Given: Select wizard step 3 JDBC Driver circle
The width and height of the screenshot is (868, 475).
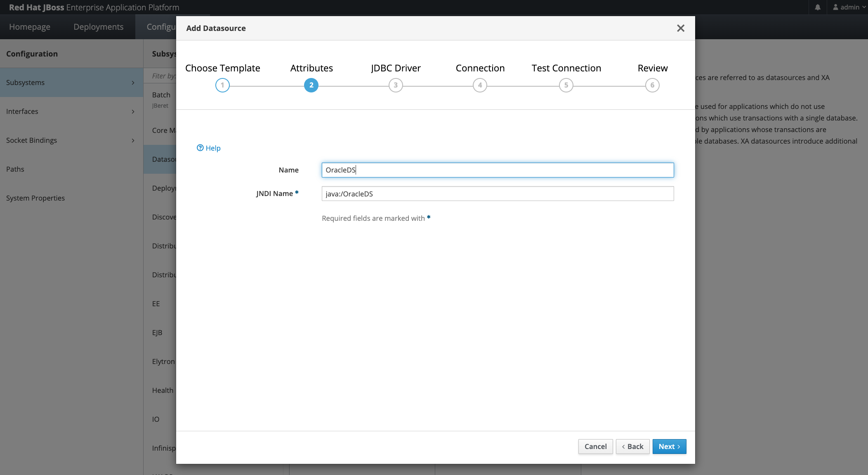Looking at the screenshot, I should pyautogui.click(x=395, y=85).
